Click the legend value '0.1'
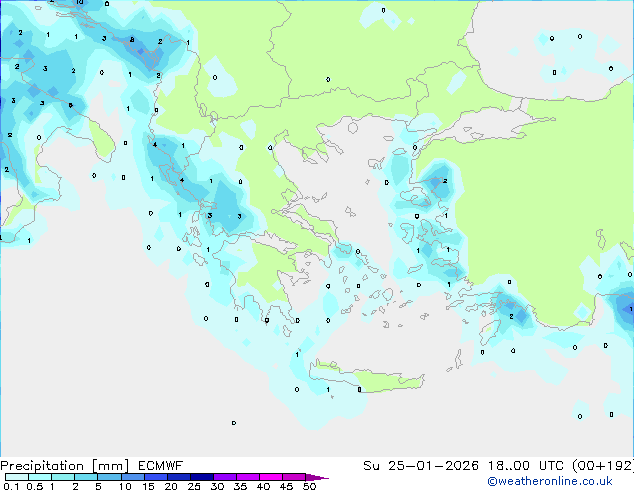Viewport: 634px width, 490px height. (11, 486)
